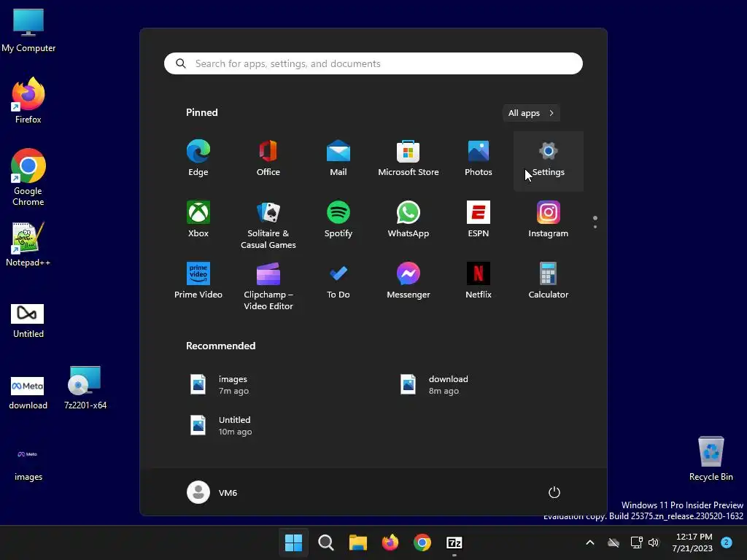Launch Spotify from pinned apps
The height and width of the screenshot is (560, 747).
coord(338,219)
